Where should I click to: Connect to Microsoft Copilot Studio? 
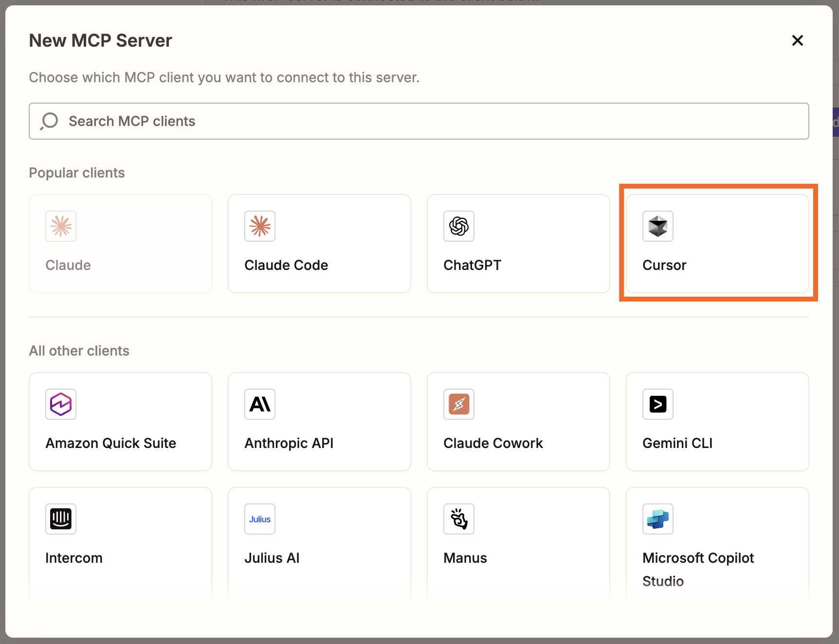click(x=717, y=540)
